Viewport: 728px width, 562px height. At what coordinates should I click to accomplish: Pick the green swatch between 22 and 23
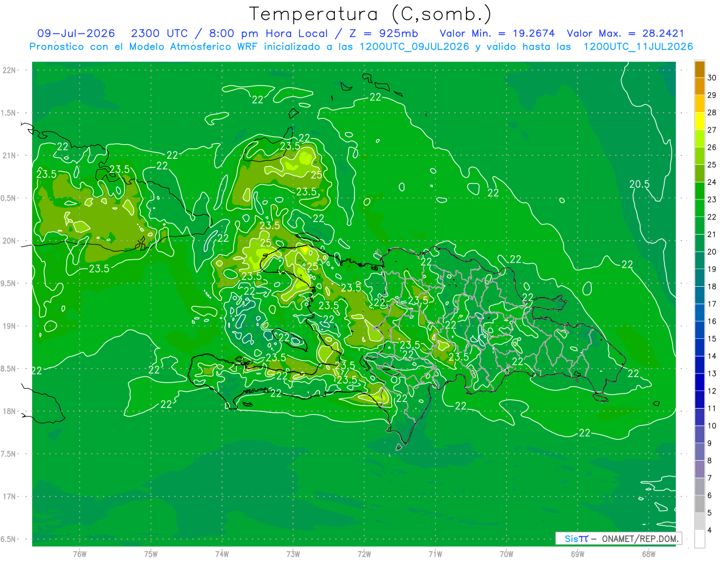tap(699, 209)
